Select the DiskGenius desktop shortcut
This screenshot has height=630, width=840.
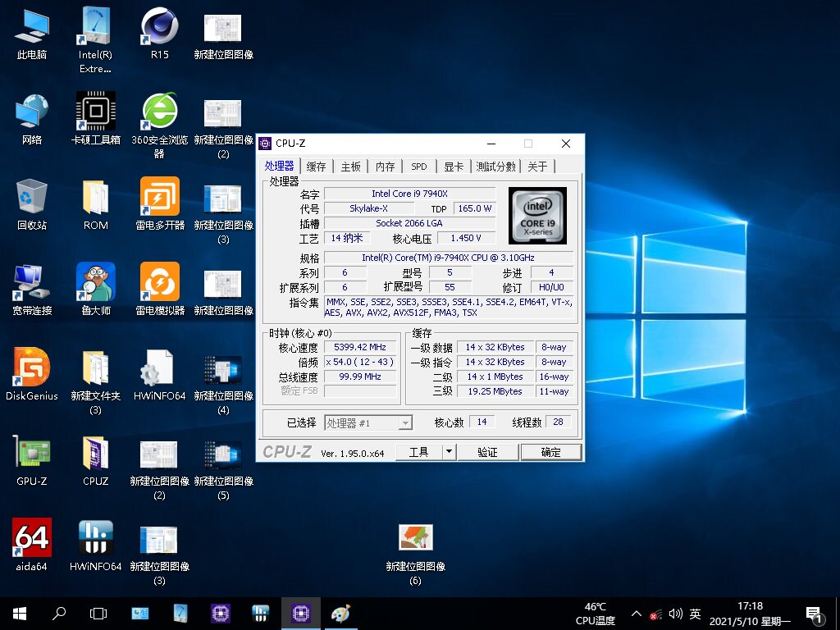tap(32, 374)
